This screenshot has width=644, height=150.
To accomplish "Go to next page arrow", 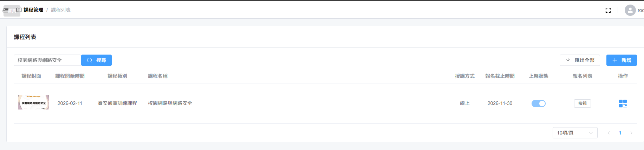I will (x=631, y=133).
